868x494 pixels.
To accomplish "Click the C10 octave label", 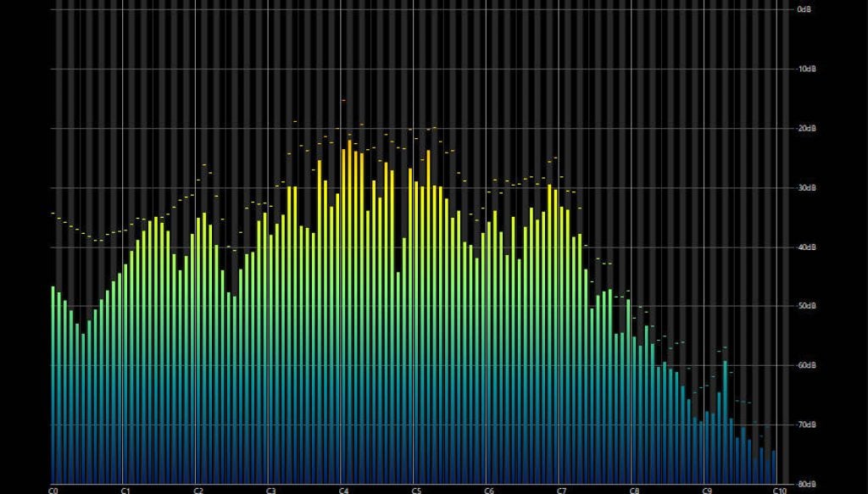I will coord(779,489).
